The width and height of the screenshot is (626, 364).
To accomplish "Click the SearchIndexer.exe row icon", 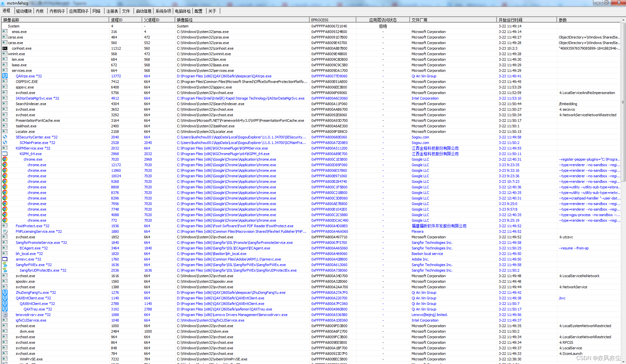I will 5,104.
